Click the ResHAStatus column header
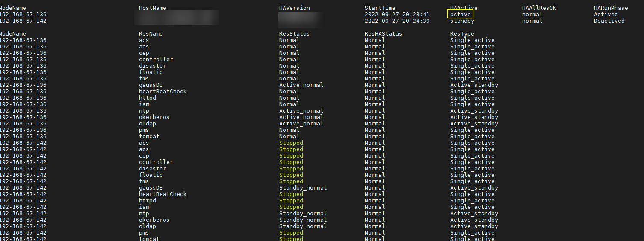This screenshot has height=241, width=644. (383, 34)
